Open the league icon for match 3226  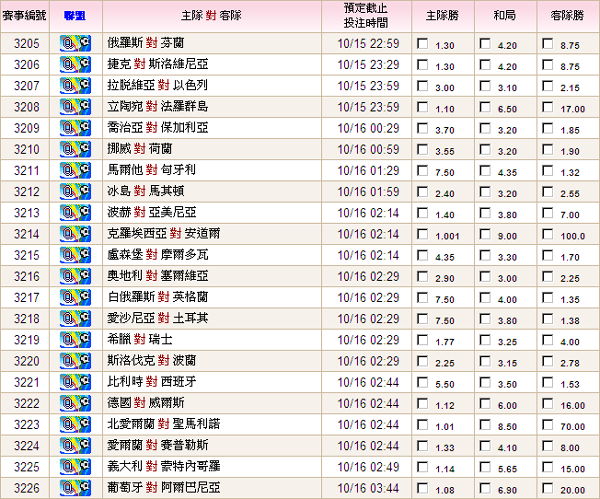click(x=75, y=488)
